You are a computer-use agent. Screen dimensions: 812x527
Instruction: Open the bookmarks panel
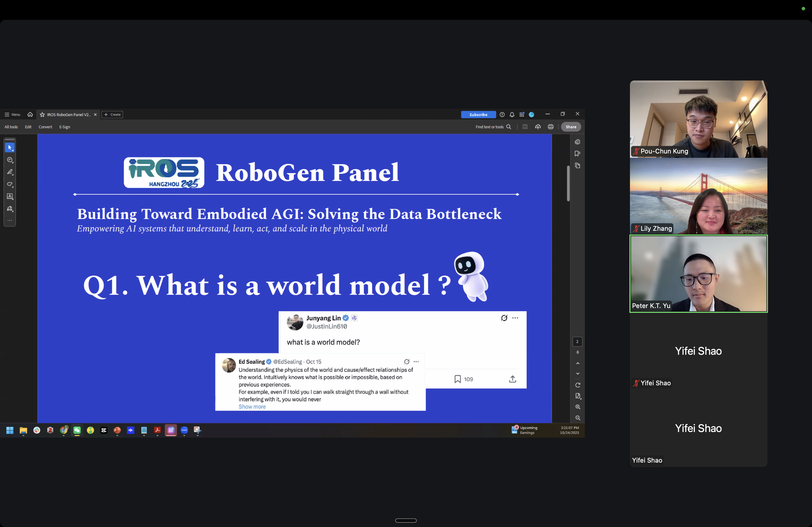click(578, 154)
